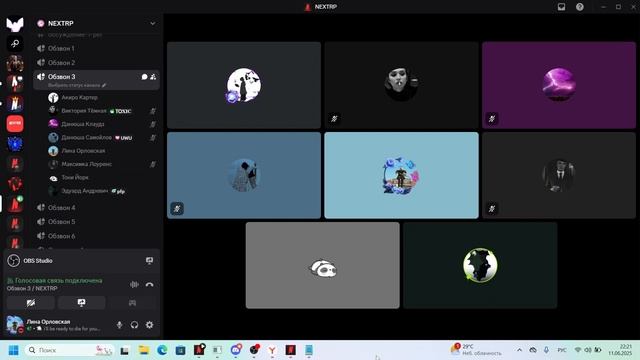Join the Обзвон 6 voice channel
This screenshot has width=640, height=360.
tap(96, 236)
